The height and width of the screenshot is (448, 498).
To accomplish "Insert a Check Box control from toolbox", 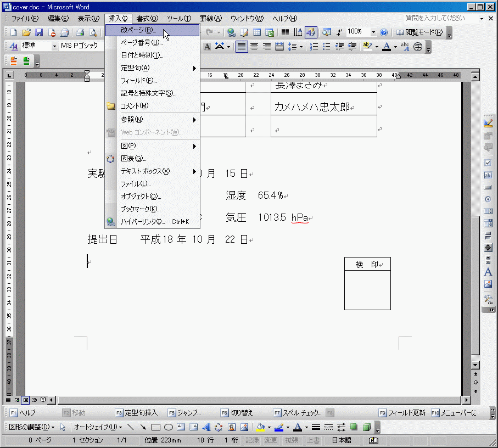I will pos(488,163).
